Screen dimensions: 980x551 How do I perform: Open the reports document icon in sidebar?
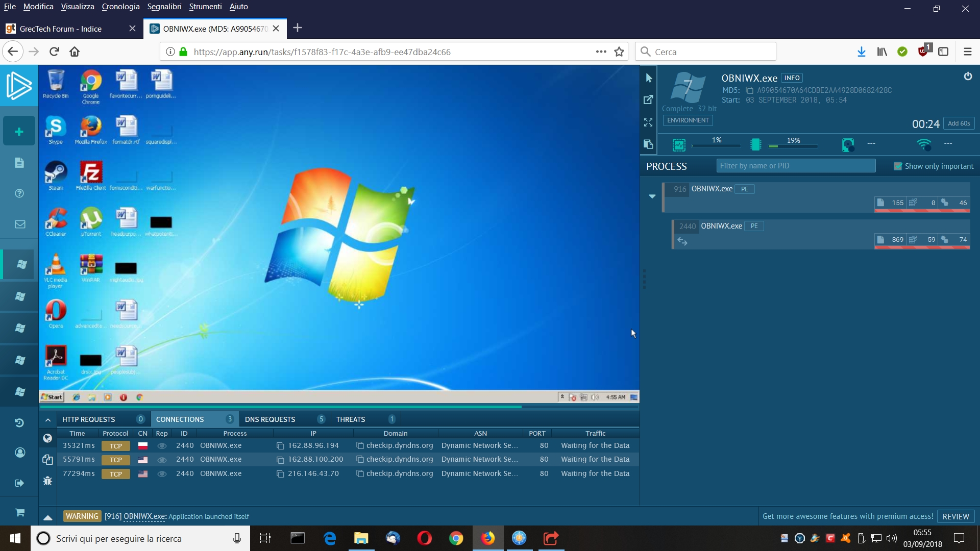click(x=19, y=163)
